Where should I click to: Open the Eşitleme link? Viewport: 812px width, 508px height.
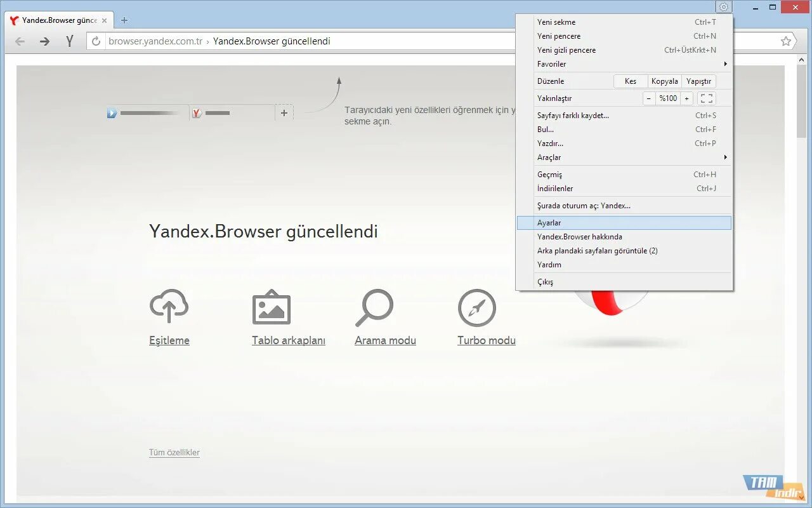[169, 341]
